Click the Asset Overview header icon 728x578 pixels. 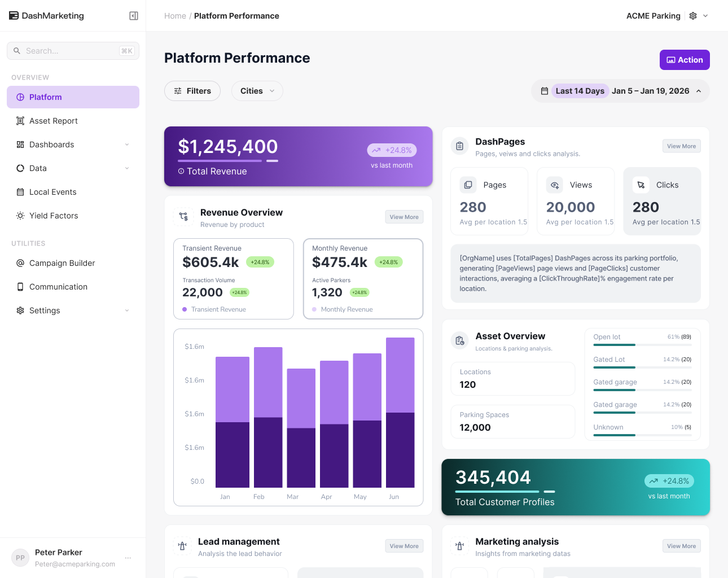point(460,340)
